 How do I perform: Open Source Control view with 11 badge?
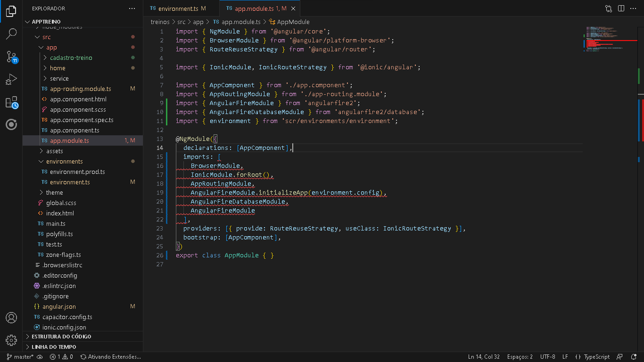[x=11, y=57]
